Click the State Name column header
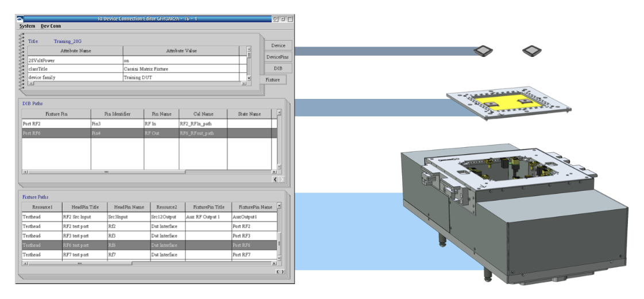644x299 pixels. [249, 114]
